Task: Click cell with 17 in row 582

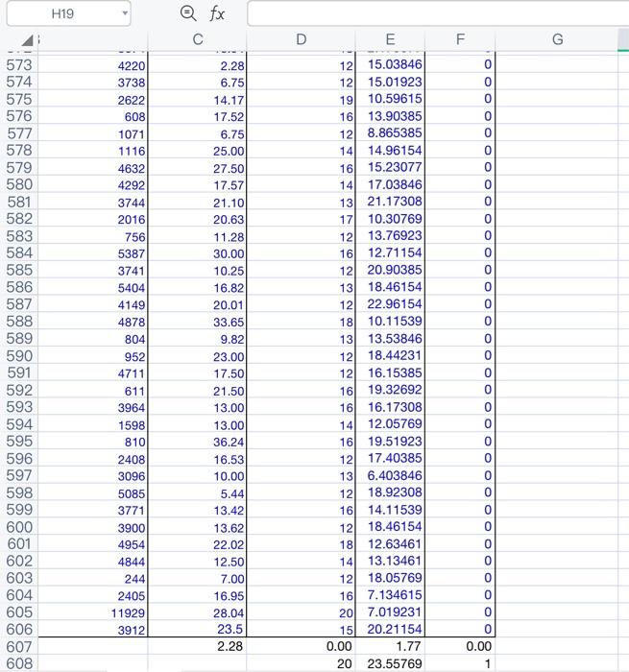Action: click(x=301, y=220)
